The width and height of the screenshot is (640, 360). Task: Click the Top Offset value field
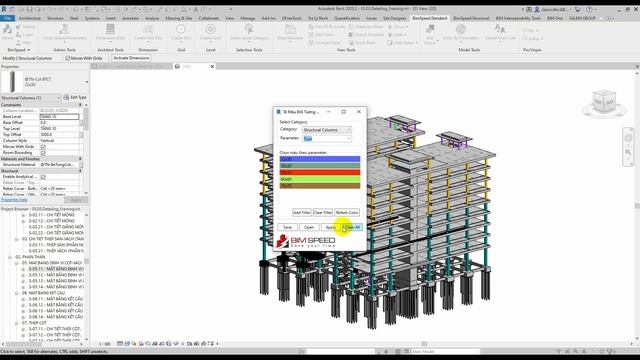(59, 135)
